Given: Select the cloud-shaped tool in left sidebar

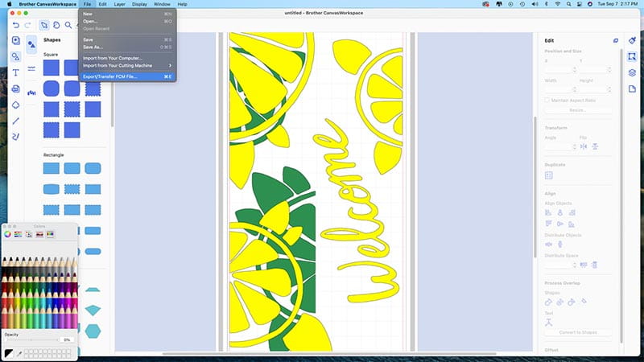Looking at the screenshot, I should [x=15, y=105].
